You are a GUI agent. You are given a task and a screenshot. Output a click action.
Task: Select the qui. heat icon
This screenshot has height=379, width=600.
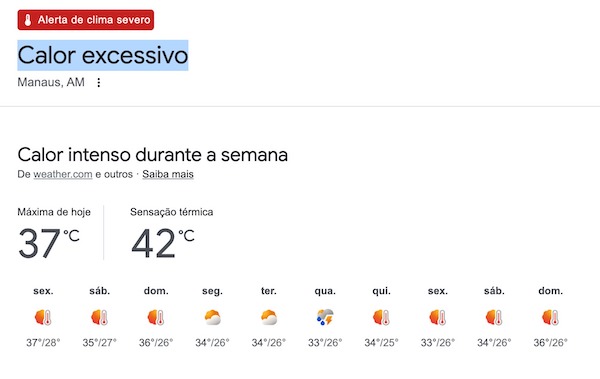pos(382,317)
